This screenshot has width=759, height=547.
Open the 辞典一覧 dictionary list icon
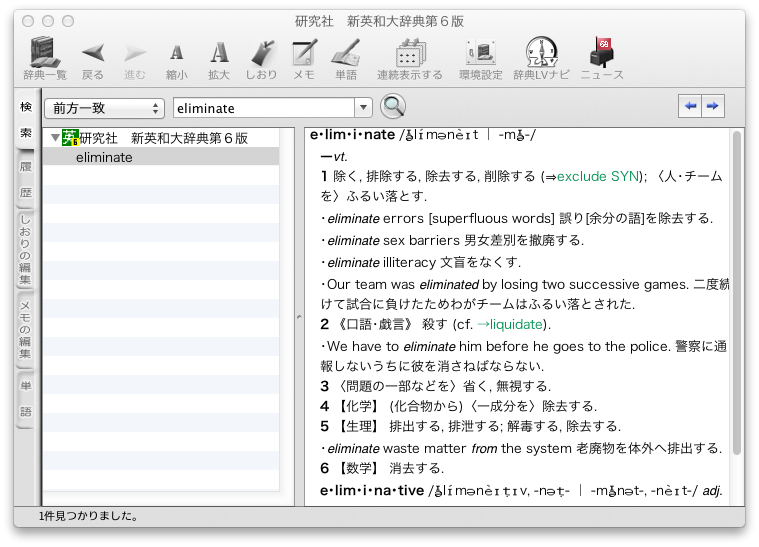pyautogui.click(x=45, y=58)
